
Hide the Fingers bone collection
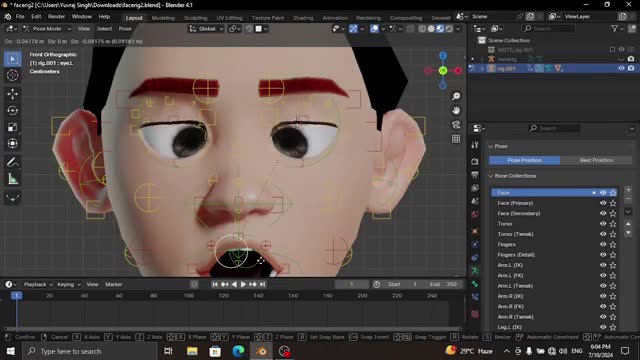(x=603, y=244)
